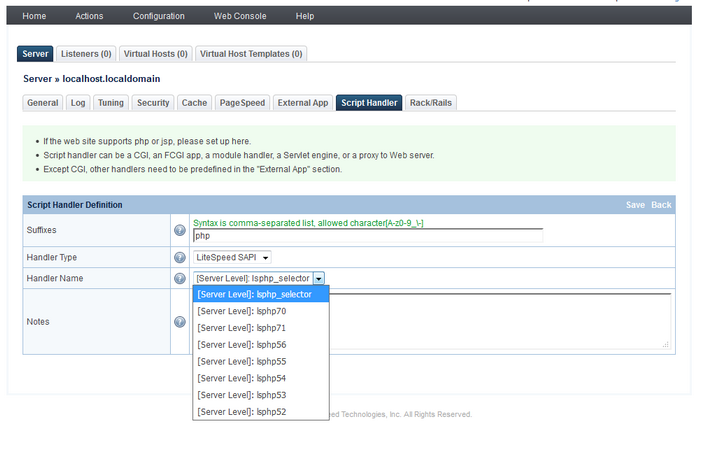Screen dimensions: 713x450
Task: Open the Help menu
Action: [305, 16]
